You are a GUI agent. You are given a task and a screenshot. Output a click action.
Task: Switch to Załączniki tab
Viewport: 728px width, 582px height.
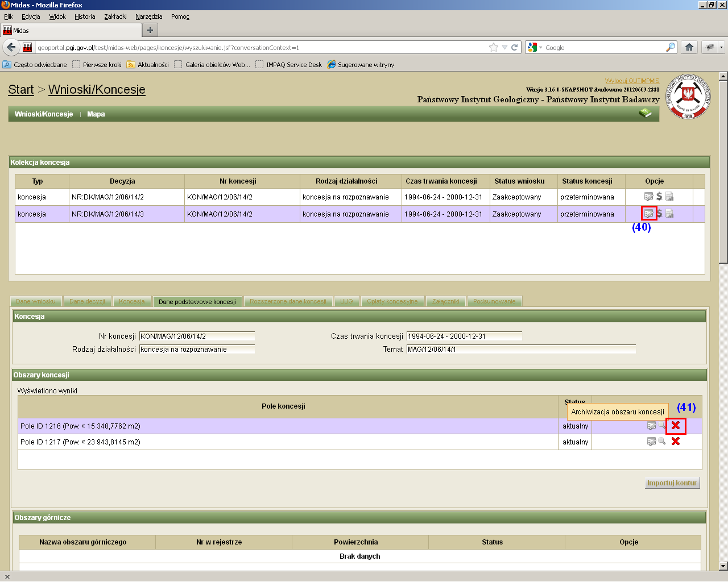click(446, 301)
